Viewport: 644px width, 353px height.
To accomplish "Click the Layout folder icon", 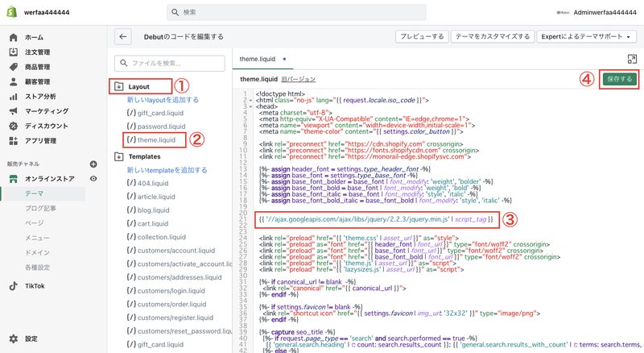I will point(118,86).
